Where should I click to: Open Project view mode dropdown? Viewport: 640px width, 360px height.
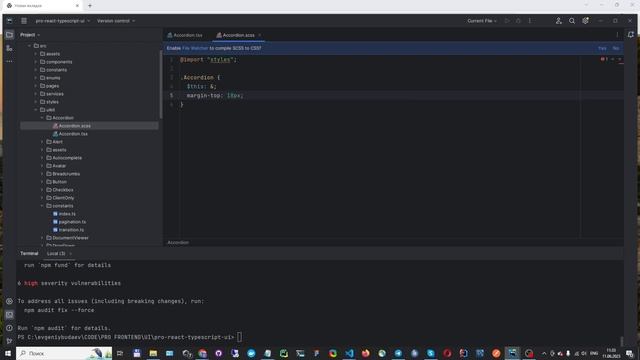coord(30,35)
